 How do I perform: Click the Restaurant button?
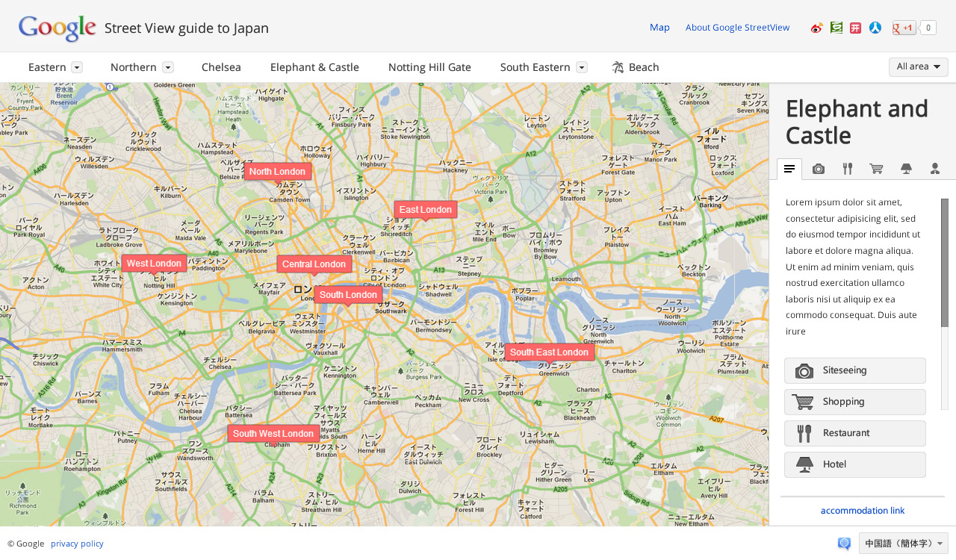point(855,433)
